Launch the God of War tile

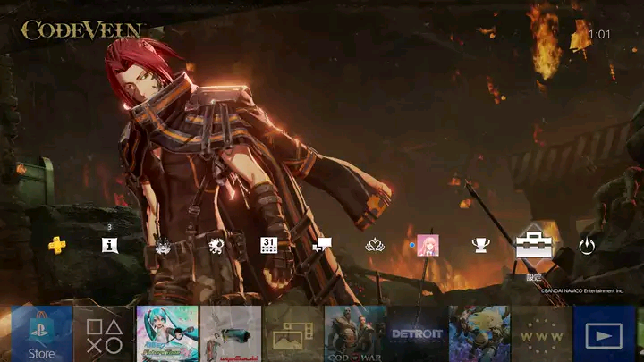355,333
